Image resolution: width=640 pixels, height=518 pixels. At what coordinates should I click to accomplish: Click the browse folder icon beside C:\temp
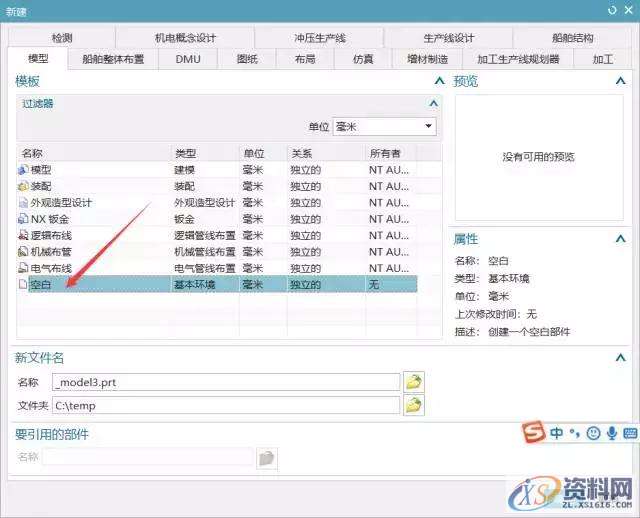[413, 405]
